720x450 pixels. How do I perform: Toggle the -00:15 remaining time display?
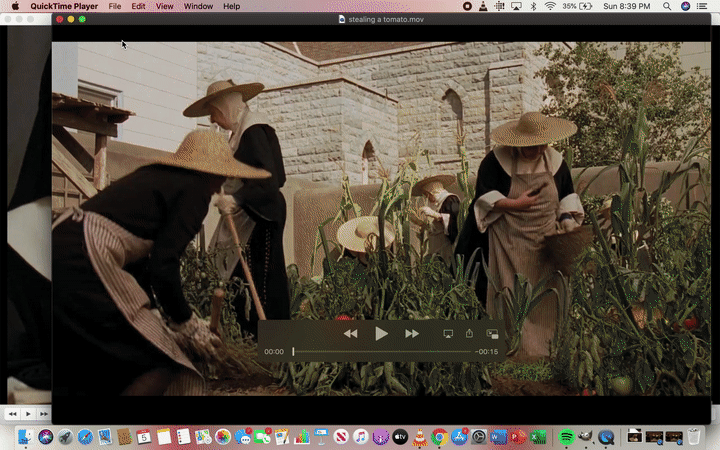[487, 352]
